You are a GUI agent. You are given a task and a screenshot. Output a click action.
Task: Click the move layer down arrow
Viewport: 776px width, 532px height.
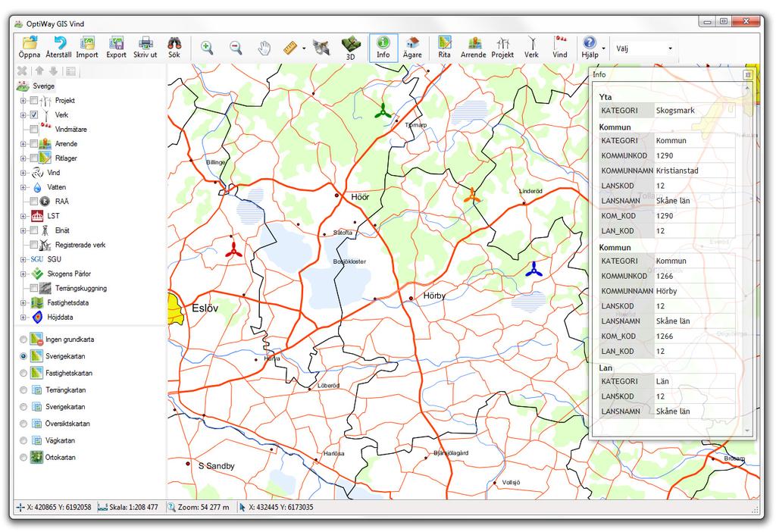pyautogui.click(x=53, y=70)
